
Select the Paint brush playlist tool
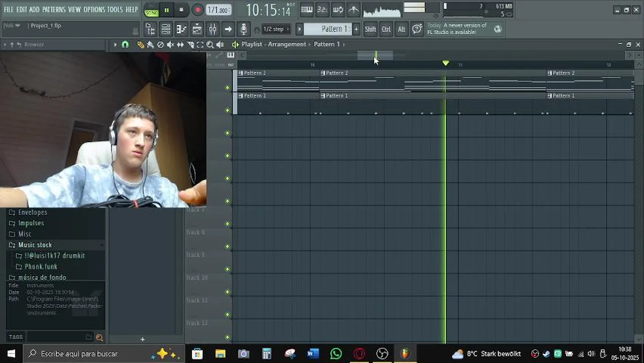click(150, 44)
